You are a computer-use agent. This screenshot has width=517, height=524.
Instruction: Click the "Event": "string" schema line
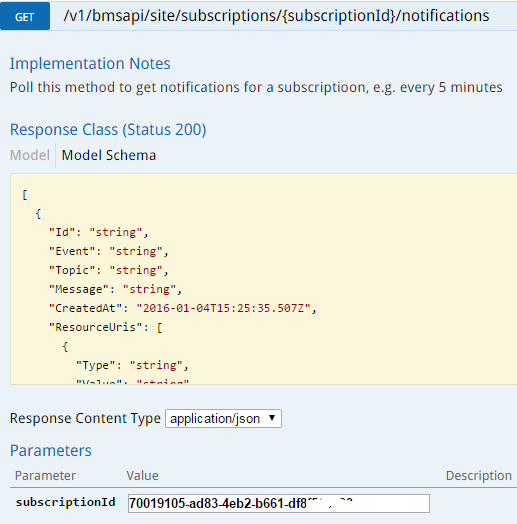pos(109,251)
